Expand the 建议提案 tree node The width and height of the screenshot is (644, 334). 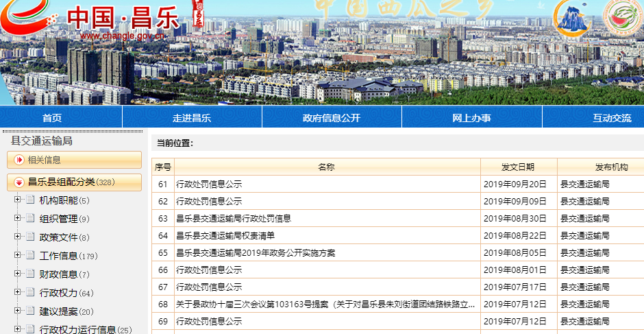coord(17,311)
